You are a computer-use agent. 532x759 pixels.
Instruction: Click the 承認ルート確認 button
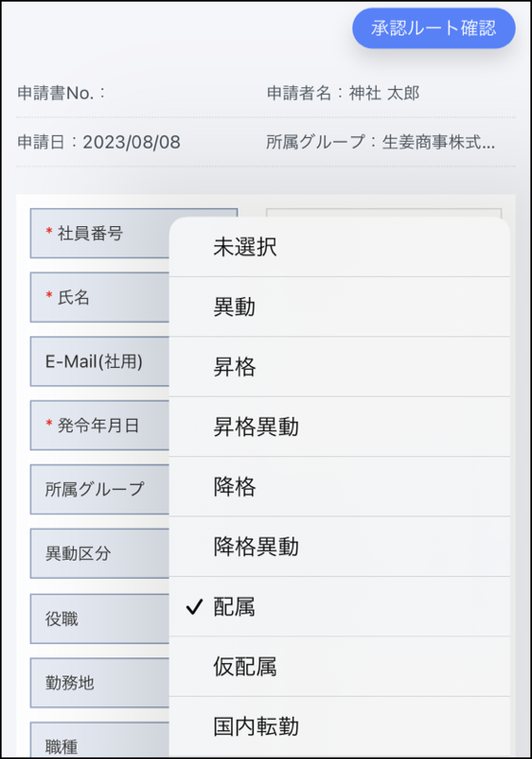tap(433, 28)
